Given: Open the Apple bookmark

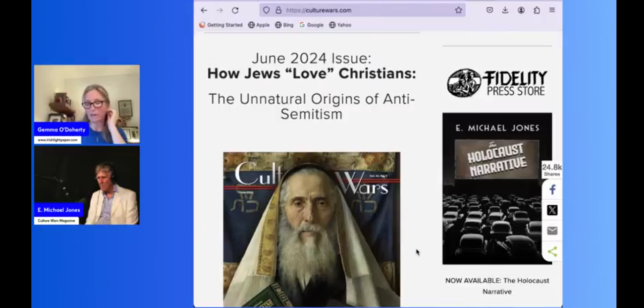Looking at the screenshot, I should tap(259, 25).
